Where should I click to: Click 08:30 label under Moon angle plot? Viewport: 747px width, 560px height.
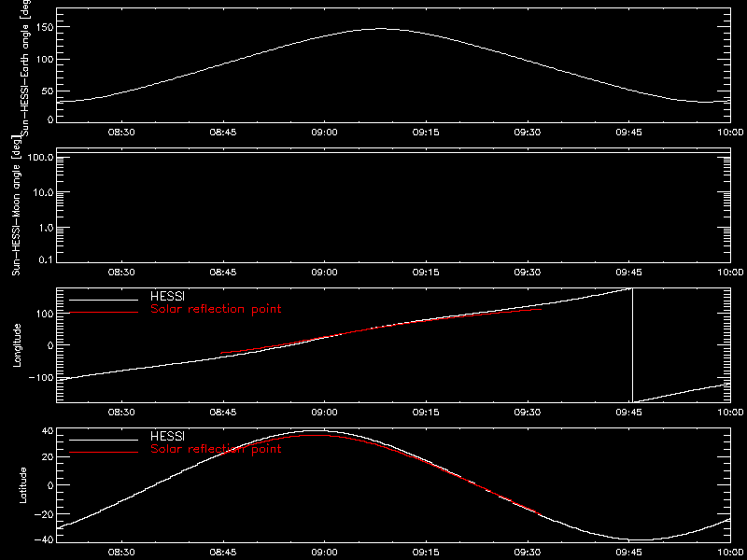tap(121, 273)
